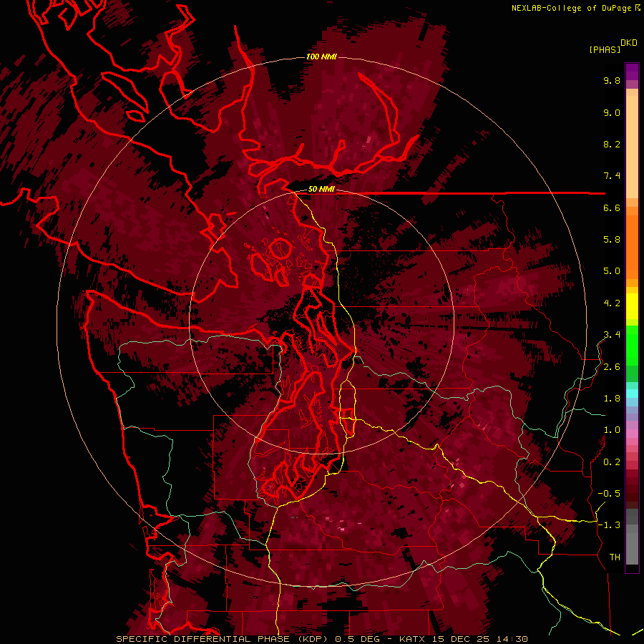
Task: Click the cyan band of the color scale
Action: tap(632, 394)
